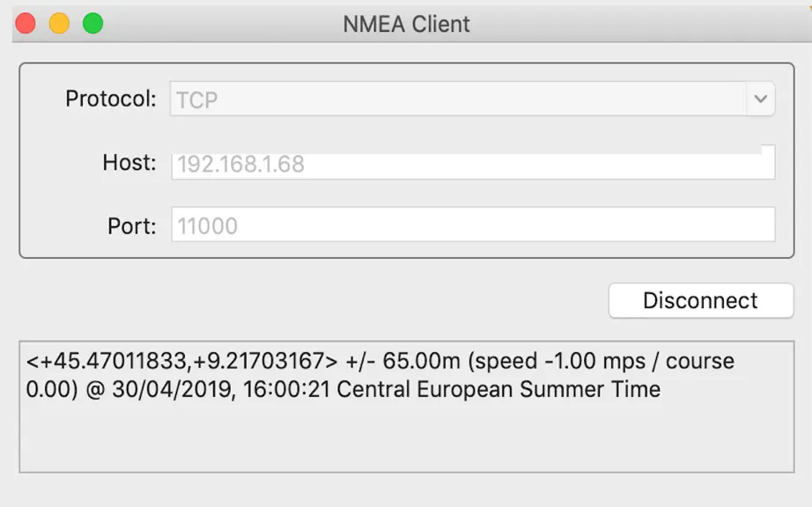Disconnect from the NMEA server
This screenshot has height=507, width=812.
[x=701, y=300]
